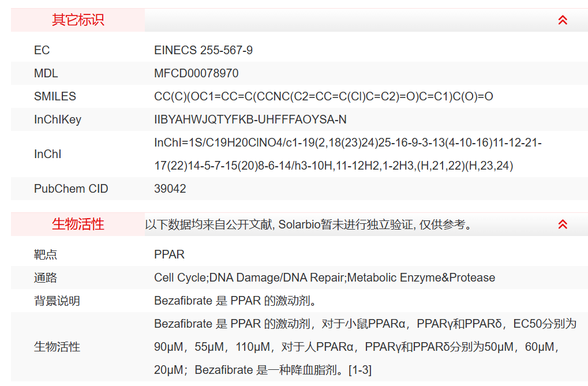Click the 其它标识 section header title
The image size is (588, 386).
click(x=78, y=20)
